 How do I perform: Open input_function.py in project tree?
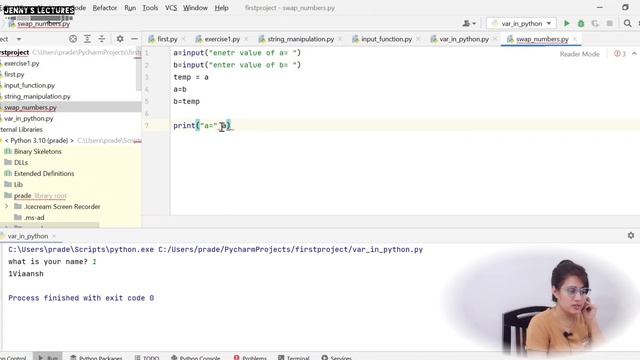pos(29,85)
